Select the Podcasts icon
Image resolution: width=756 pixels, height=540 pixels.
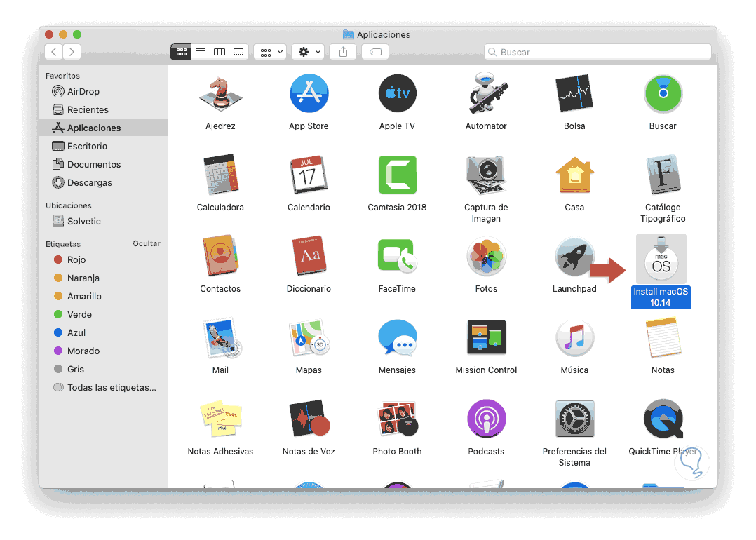point(486,419)
